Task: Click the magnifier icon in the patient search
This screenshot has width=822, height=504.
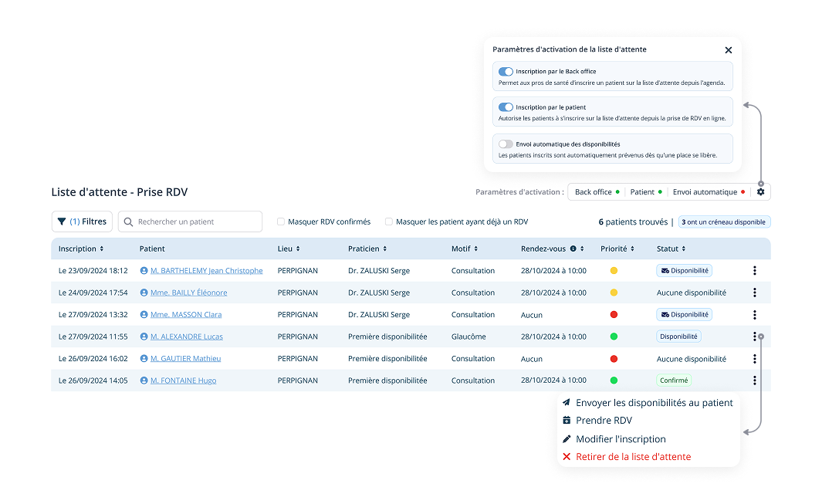Action: pyautogui.click(x=128, y=222)
